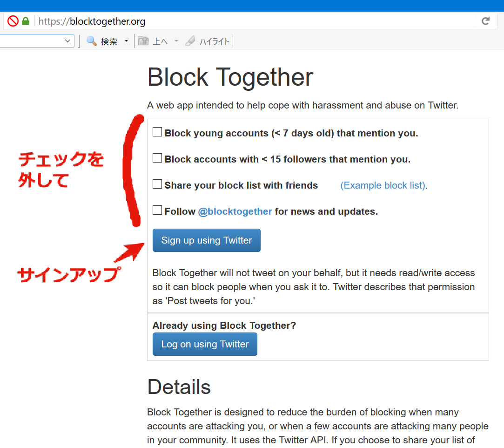This screenshot has height=448, width=504.
Task: Click the 'Block Together will not tweet' paragraph
Action: coord(313,287)
